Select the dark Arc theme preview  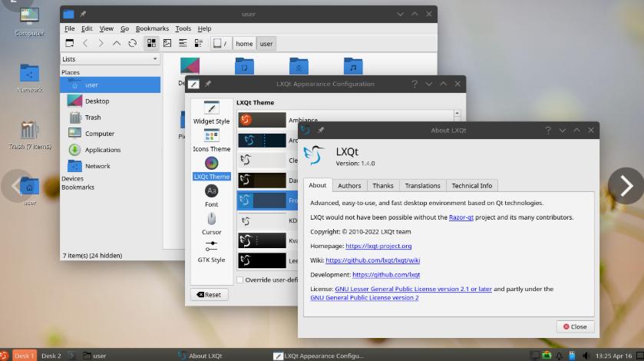262,141
